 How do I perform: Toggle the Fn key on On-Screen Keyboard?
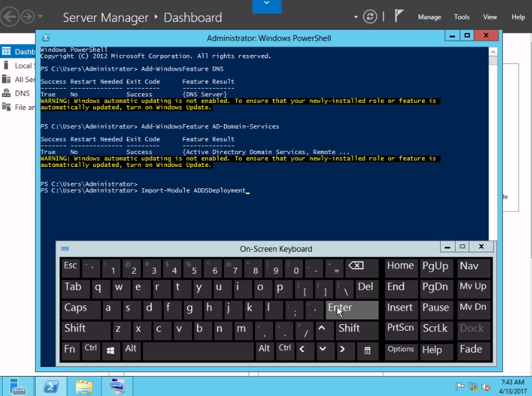71,351
